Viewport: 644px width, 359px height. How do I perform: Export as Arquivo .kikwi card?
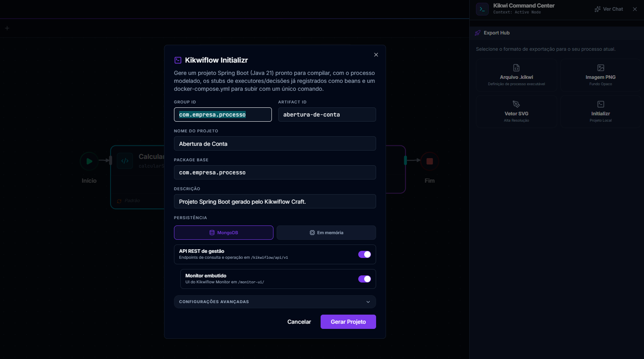pos(516,75)
